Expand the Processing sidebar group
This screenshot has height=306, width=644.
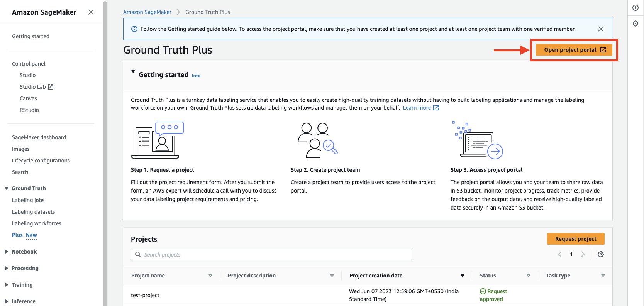pos(7,268)
